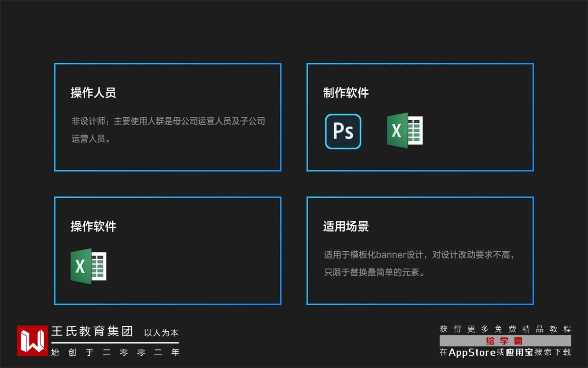Click the 始创于二零零二年 text

click(x=115, y=352)
